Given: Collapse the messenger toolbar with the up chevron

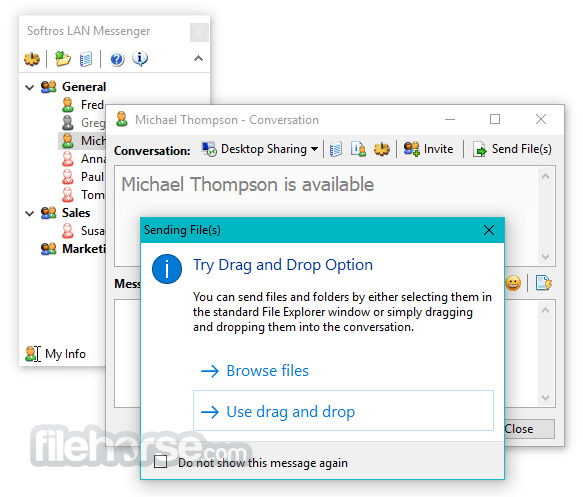Looking at the screenshot, I should click(x=198, y=58).
